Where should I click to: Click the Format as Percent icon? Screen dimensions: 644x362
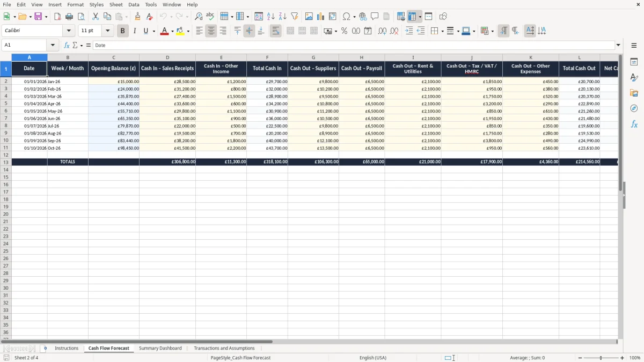click(x=344, y=31)
